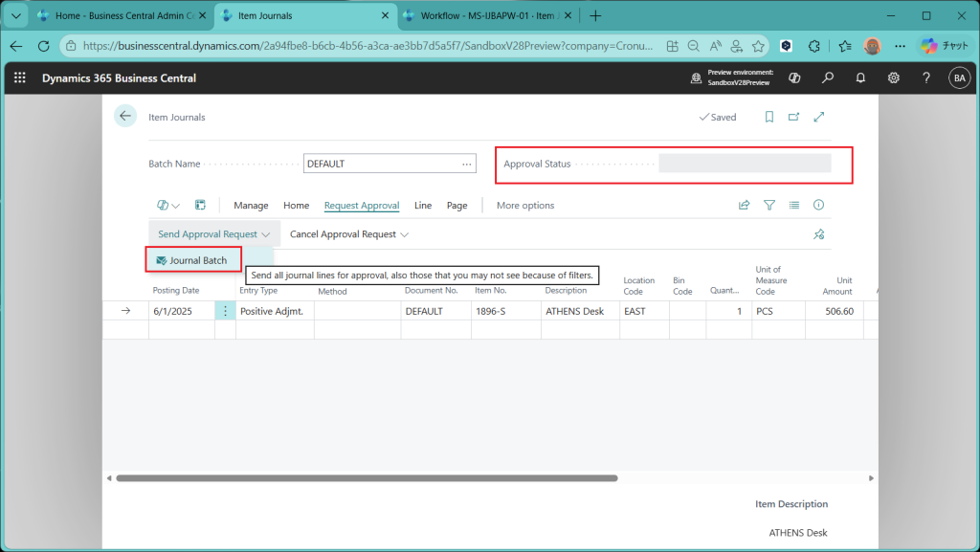Screen dimensions: 980x552
Task: Open the Line menu in the action bar
Action: coord(423,205)
